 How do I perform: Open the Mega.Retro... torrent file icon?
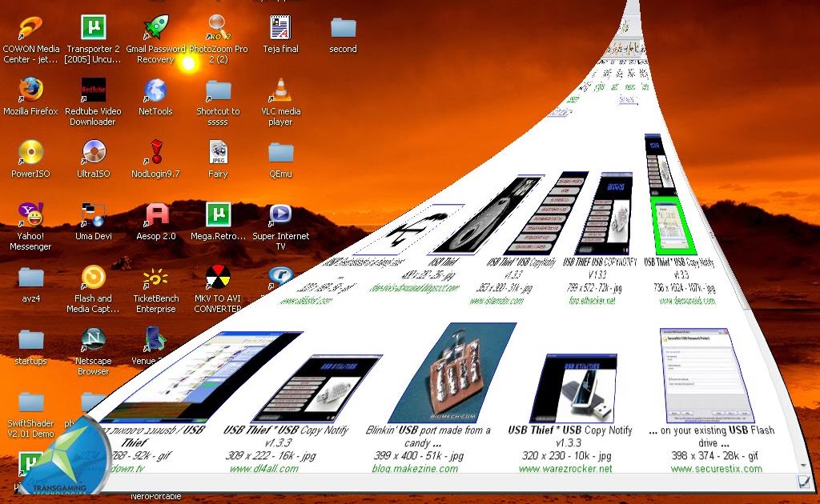[218, 214]
